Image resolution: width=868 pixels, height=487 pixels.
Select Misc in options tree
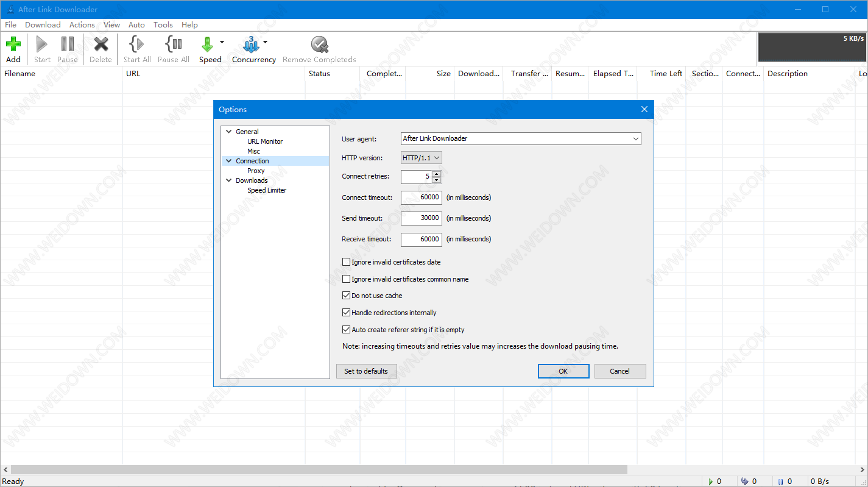coord(253,151)
